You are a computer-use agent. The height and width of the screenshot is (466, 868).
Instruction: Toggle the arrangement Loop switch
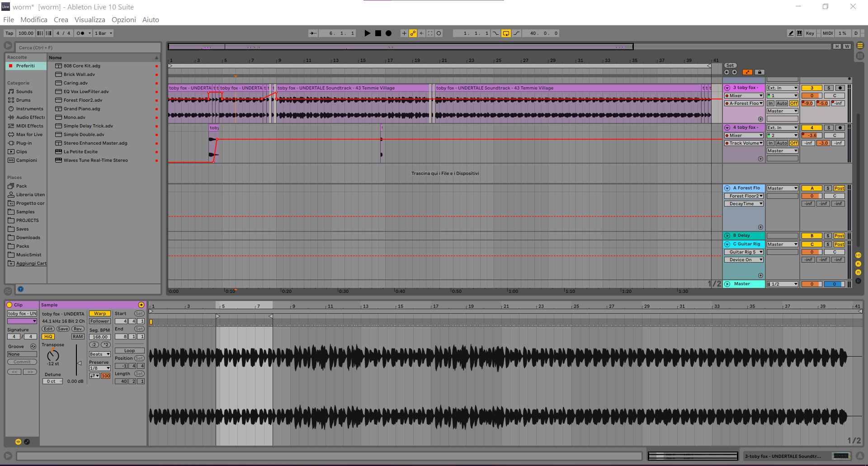[x=506, y=33]
